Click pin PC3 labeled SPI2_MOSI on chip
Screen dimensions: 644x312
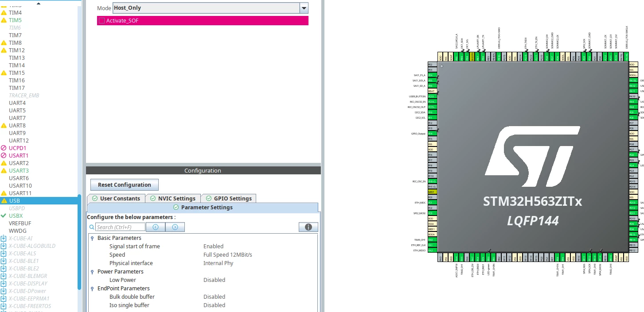click(433, 213)
